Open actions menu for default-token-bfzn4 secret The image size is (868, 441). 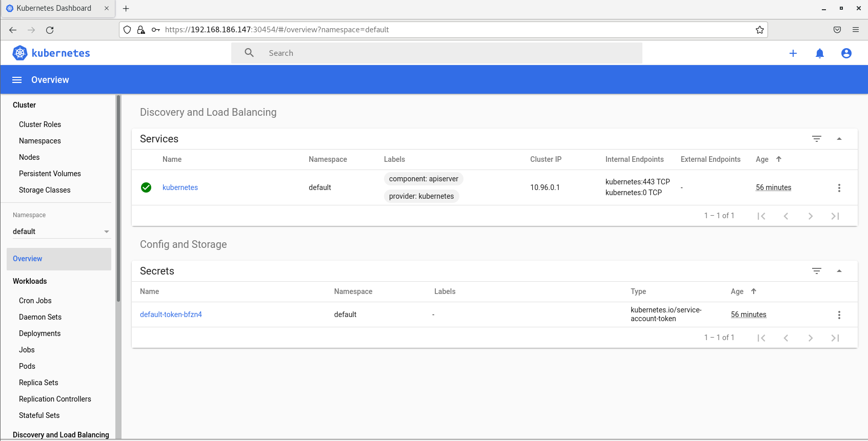point(839,315)
